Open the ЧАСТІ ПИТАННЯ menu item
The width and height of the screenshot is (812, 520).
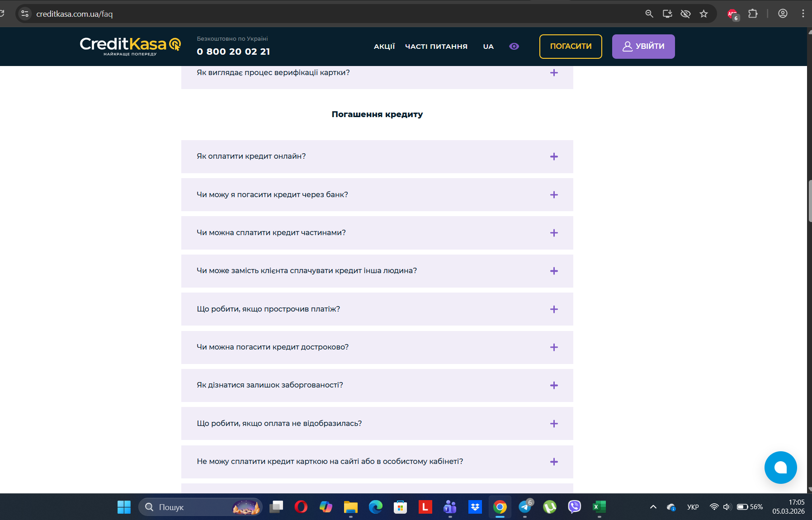click(x=436, y=46)
